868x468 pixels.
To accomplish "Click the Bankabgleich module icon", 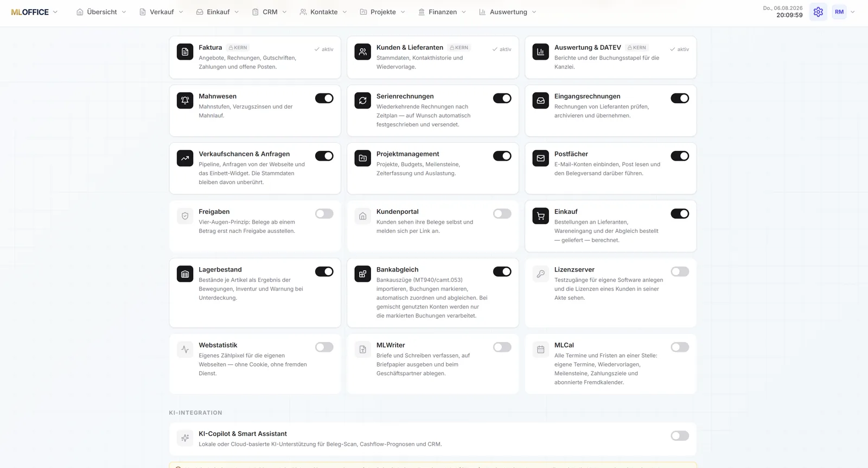I will (x=363, y=274).
